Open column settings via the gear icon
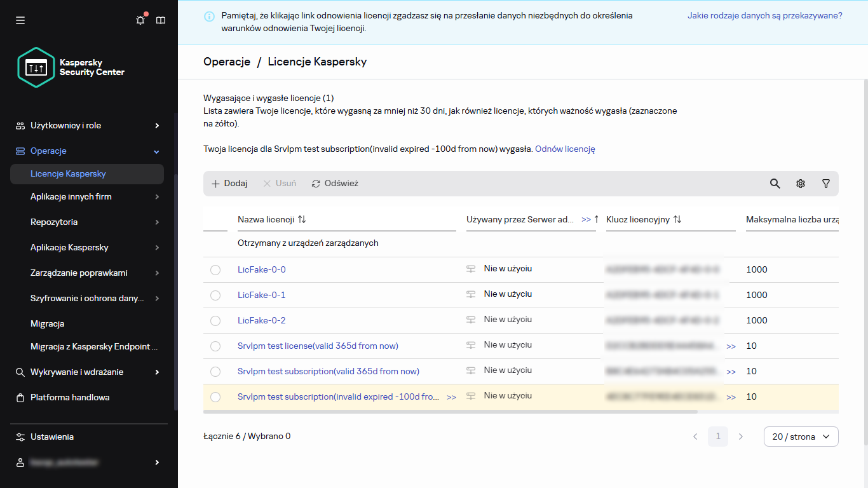This screenshot has height=488, width=868. click(801, 183)
